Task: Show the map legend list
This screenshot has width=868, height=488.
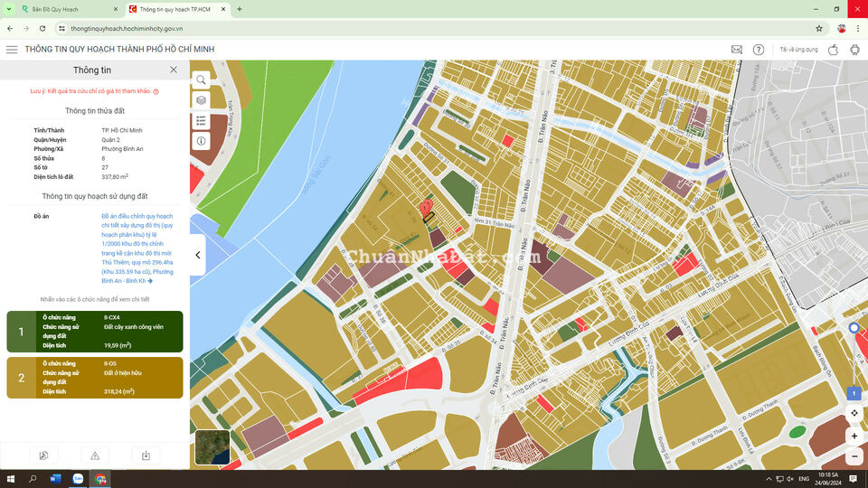Action: click(x=201, y=120)
